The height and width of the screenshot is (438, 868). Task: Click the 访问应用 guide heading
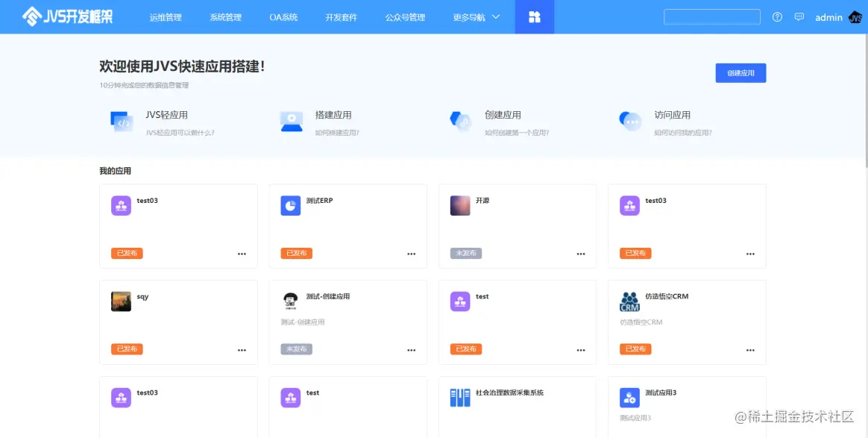click(x=672, y=115)
